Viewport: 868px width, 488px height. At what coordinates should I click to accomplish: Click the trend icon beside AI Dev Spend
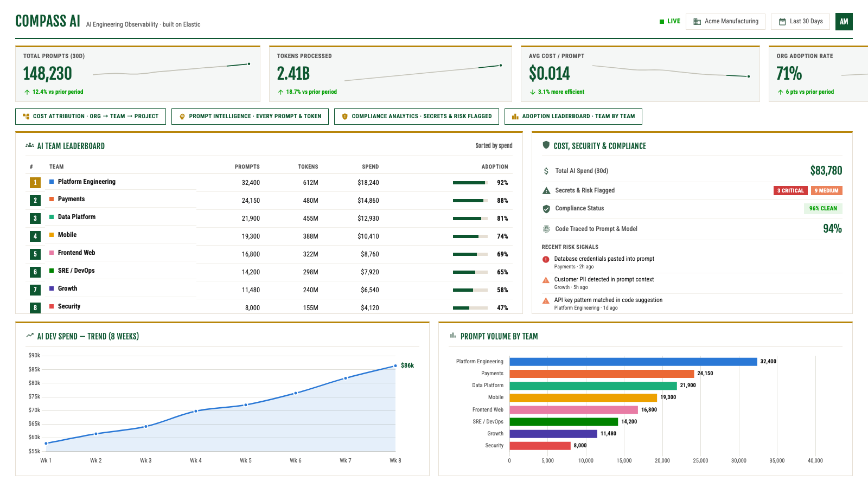[30, 336]
